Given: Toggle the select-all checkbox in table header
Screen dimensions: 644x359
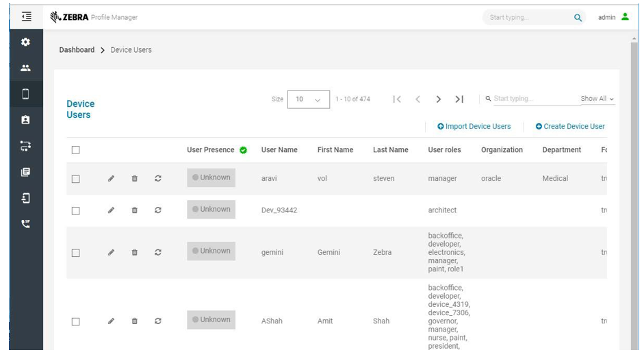Looking at the screenshot, I should pyautogui.click(x=76, y=150).
